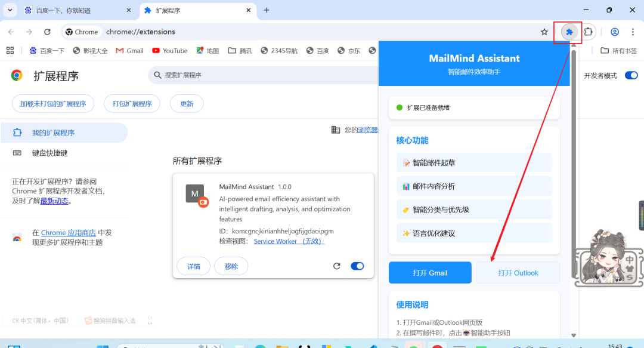
Task: Open Chrome's three-dot menu
Action: pos(633,32)
